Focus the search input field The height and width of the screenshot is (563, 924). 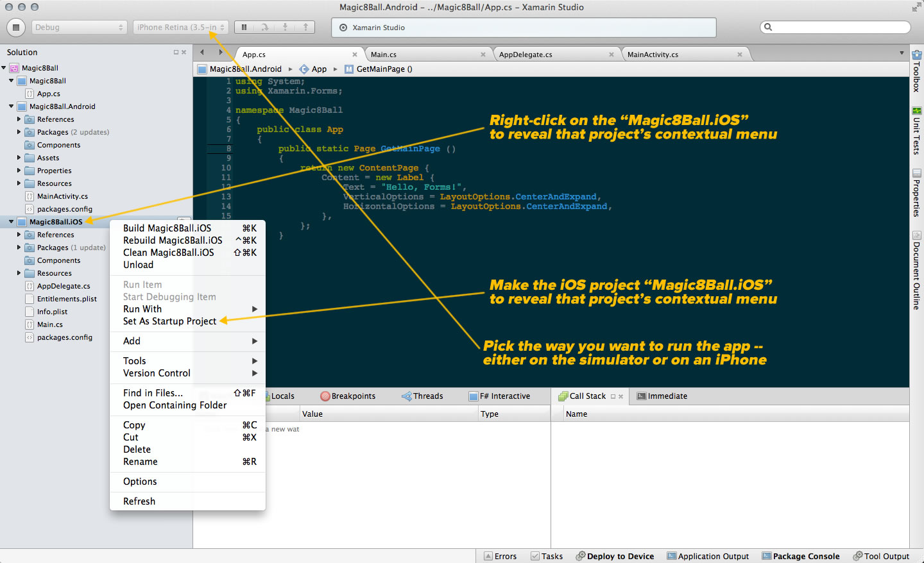click(x=835, y=27)
